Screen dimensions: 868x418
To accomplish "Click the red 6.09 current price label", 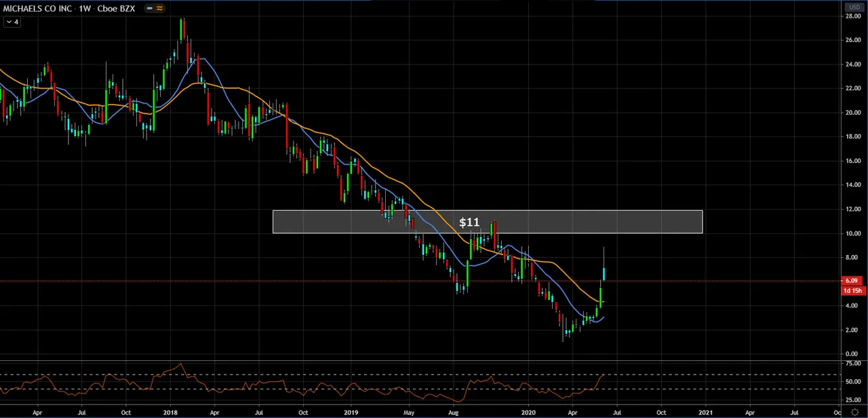I will [x=852, y=280].
